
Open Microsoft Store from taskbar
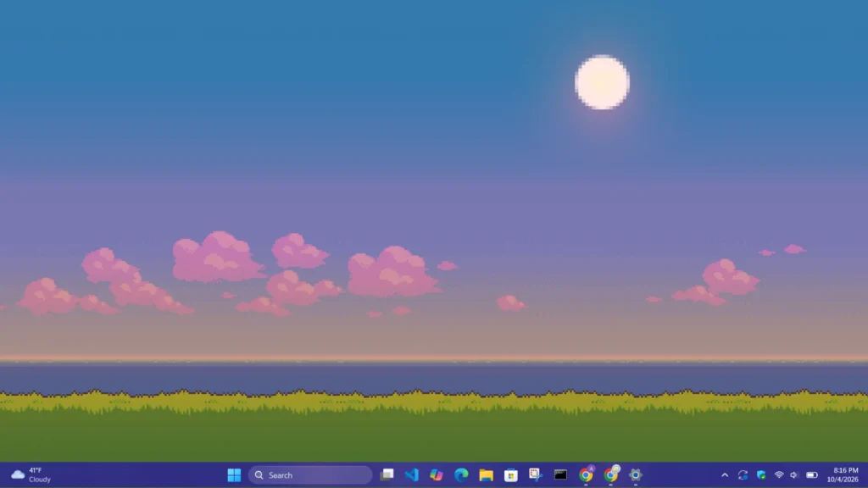[511, 474]
